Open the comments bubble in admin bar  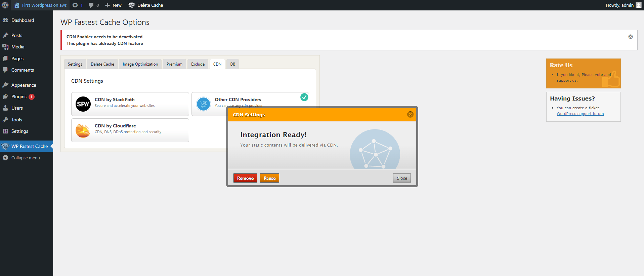91,5
